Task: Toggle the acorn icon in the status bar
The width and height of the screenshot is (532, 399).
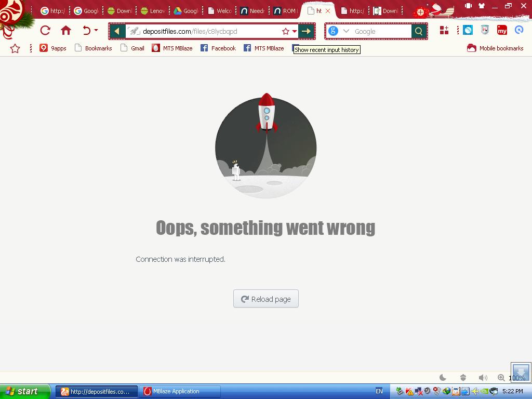Action: (x=463, y=378)
